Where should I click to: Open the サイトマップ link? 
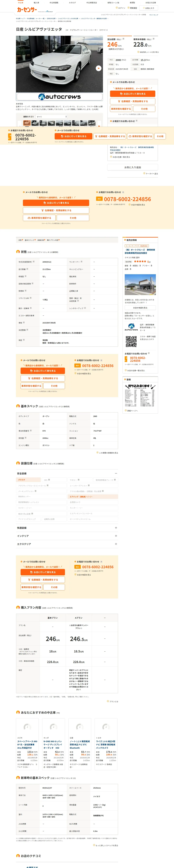point(153,15)
